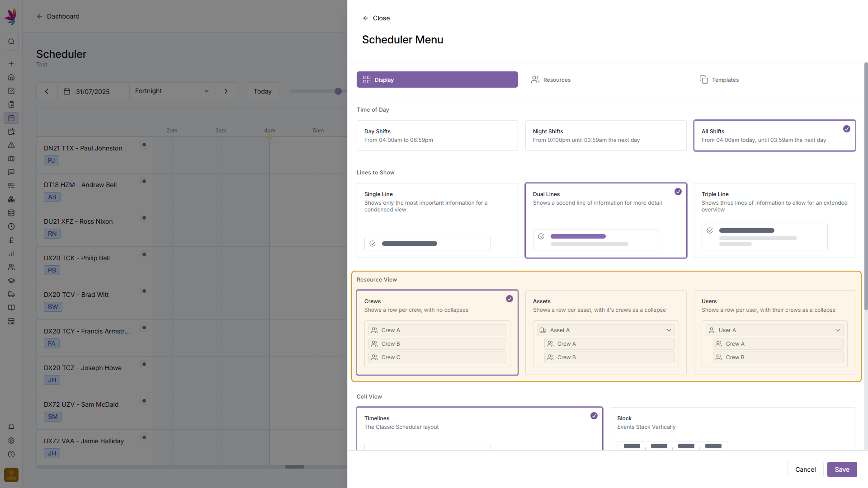Toggle the DN21 TTX - Paul Johnston row dot
The image size is (868, 488).
point(144,145)
